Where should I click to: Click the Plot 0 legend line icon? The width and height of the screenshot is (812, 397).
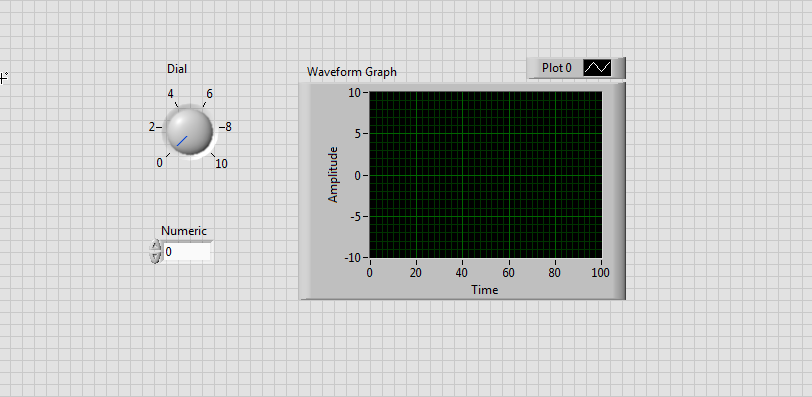(x=597, y=68)
